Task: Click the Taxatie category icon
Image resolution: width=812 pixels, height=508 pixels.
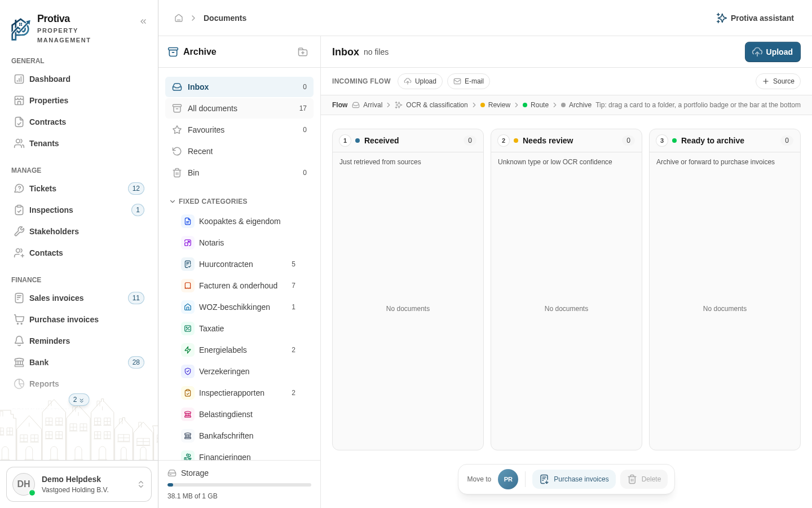Action: click(188, 329)
